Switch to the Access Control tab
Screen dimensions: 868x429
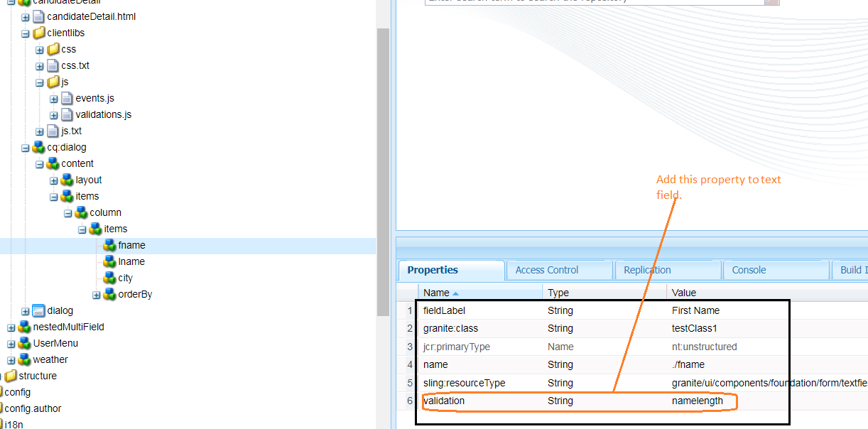pos(558,270)
